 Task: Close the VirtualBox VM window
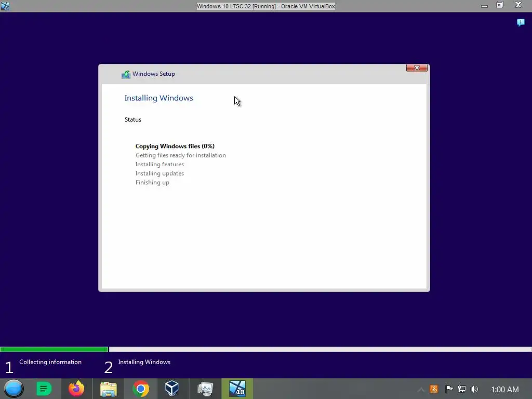518,5
